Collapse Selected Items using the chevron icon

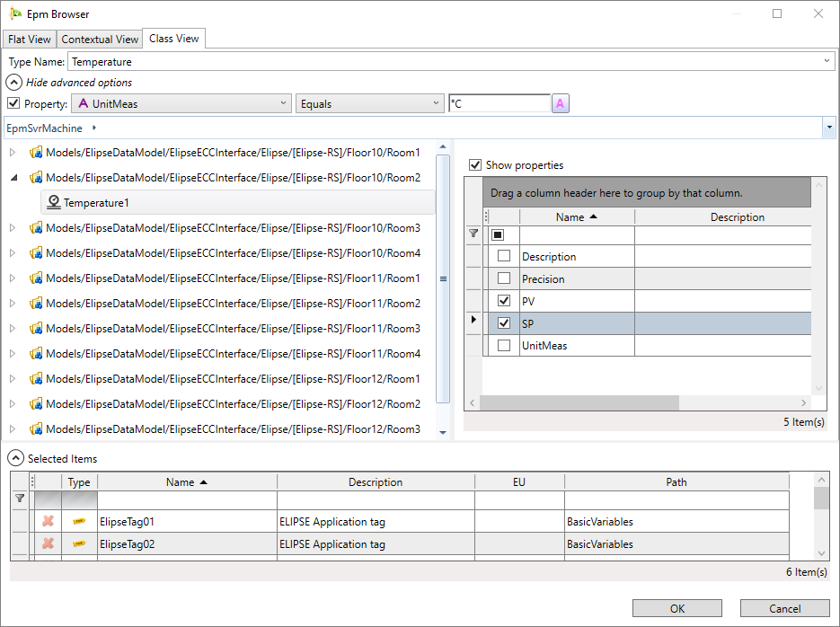(x=16, y=458)
